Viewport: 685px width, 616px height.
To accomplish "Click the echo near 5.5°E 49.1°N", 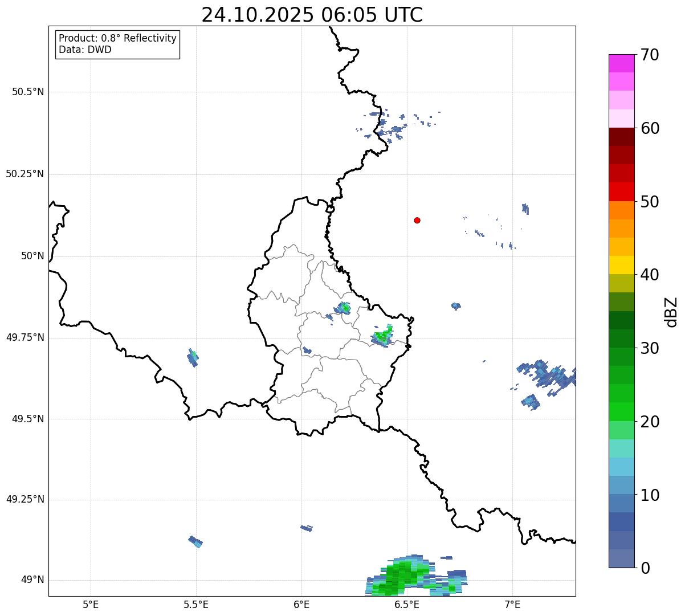I will coord(195,541).
